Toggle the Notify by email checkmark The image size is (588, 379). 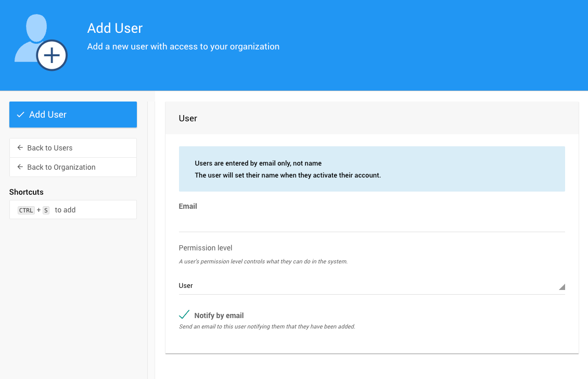coord(184,314)
